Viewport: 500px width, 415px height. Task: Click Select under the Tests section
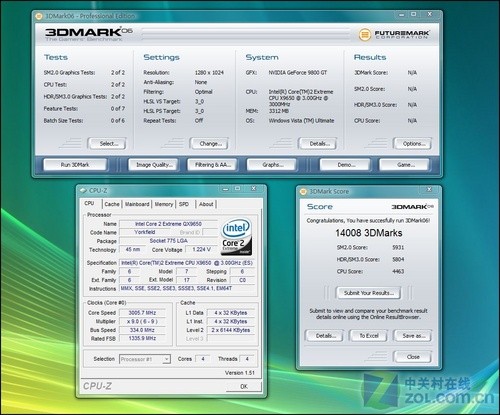(x=107, y=144)
